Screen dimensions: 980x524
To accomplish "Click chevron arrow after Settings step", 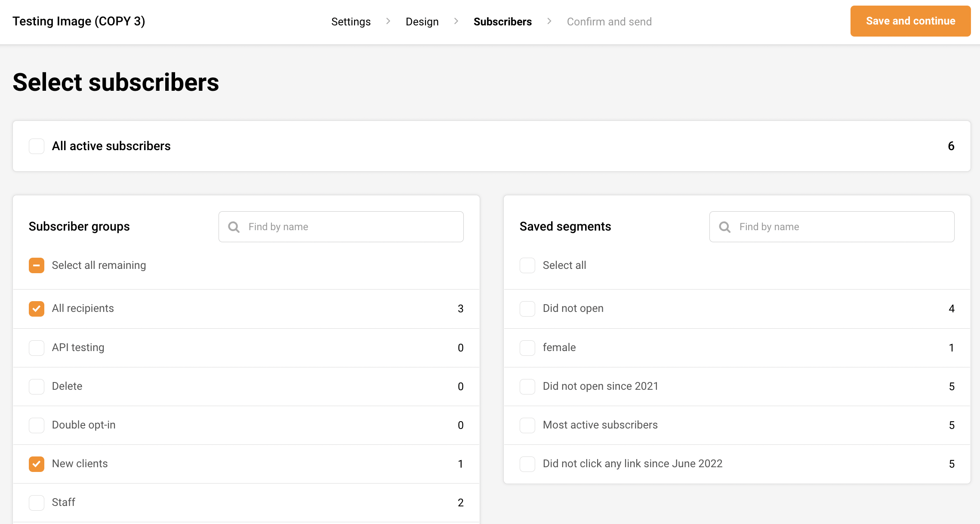I will tap(388, 21).
